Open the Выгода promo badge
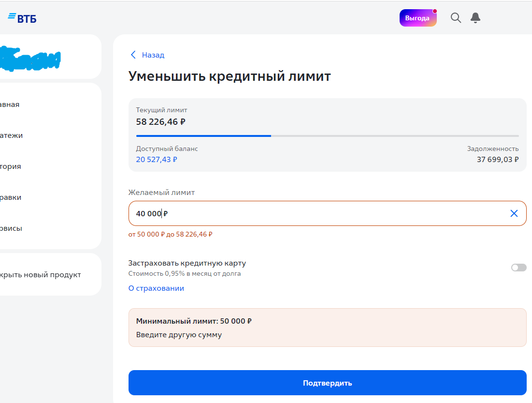This screenshot has height=403, width=532. click(x=417, y=18)
